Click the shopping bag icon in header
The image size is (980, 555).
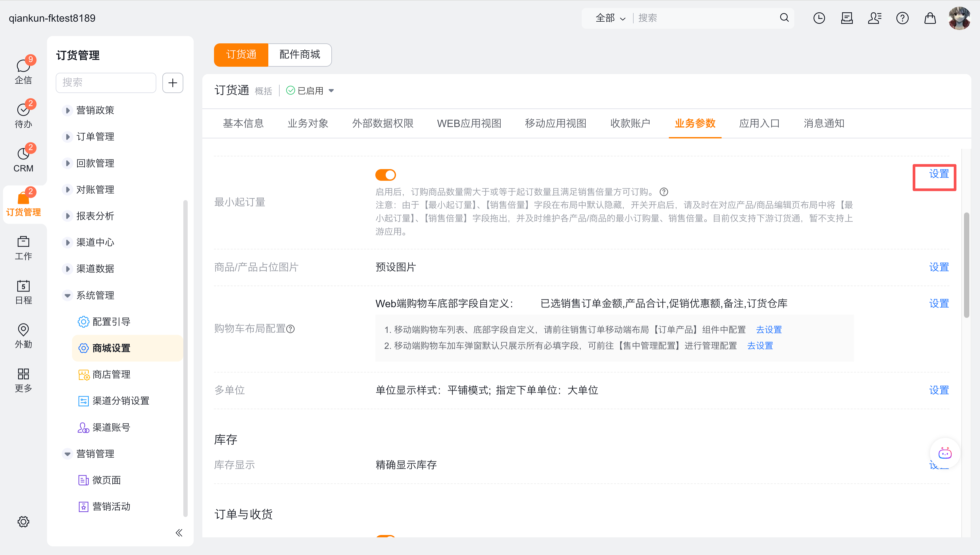[930, 18]
